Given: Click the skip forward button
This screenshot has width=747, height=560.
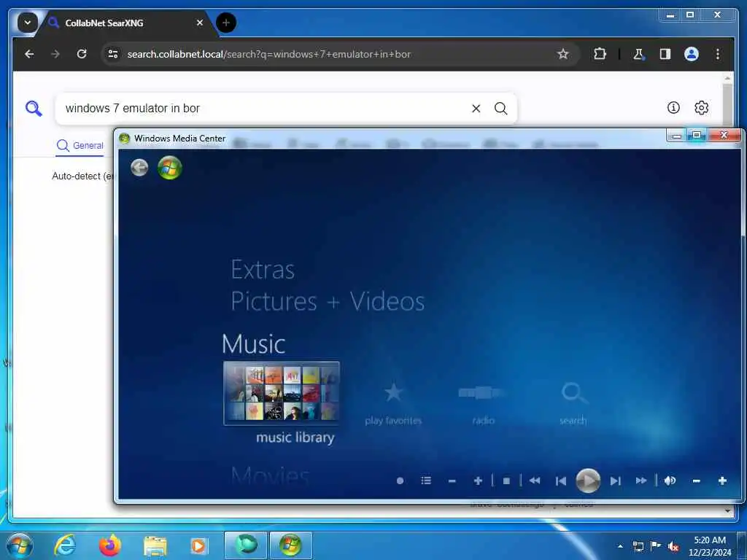Looking at the screenshot, I should (616, 481).
